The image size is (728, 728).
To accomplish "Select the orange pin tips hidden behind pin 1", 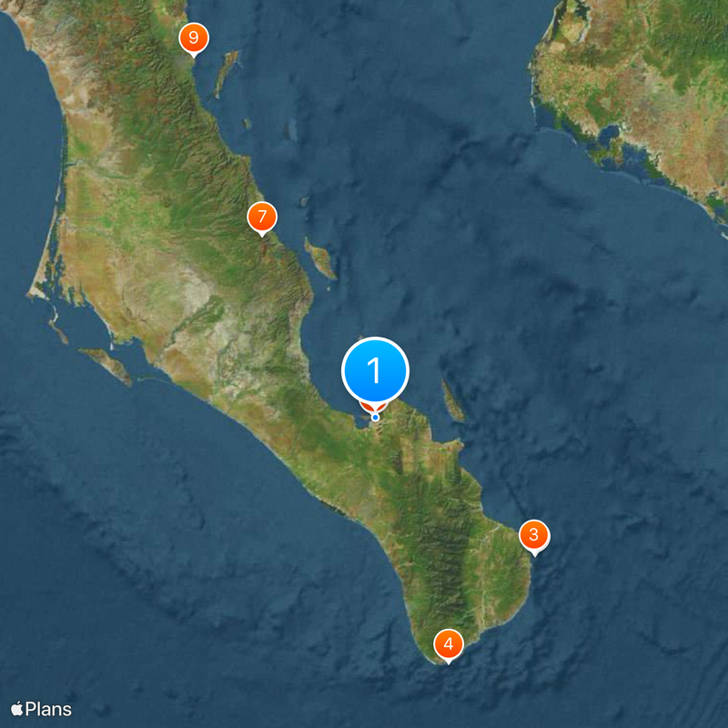I will [374, 408].
